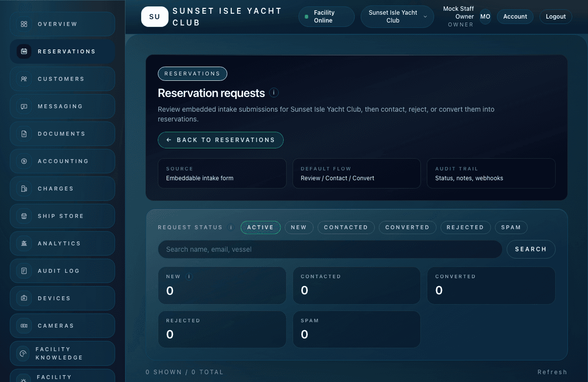588x382 pixels.
Task: Open Accounting from the sidebar
Action: [62, 161]
